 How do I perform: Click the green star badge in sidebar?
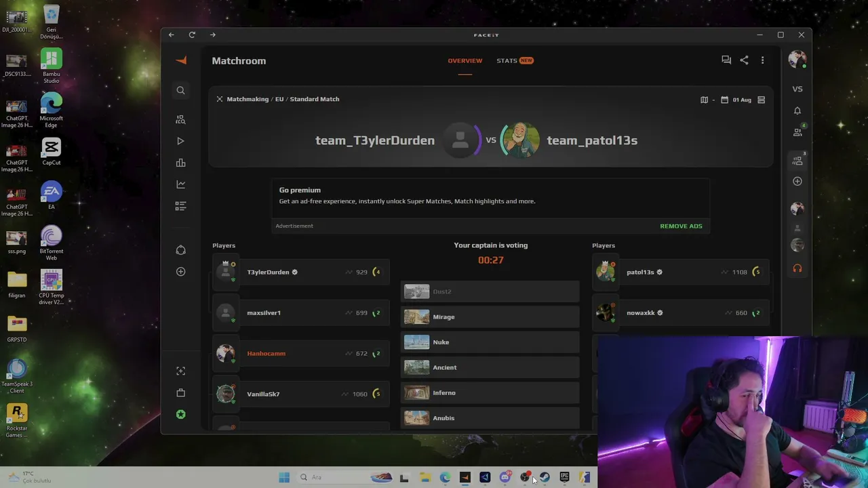[180, 414]
